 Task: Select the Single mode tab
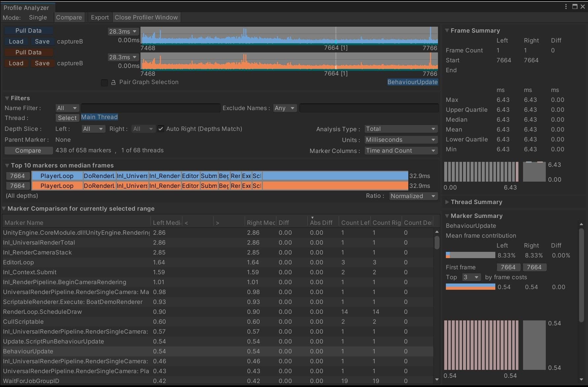[x=38, y=17]
